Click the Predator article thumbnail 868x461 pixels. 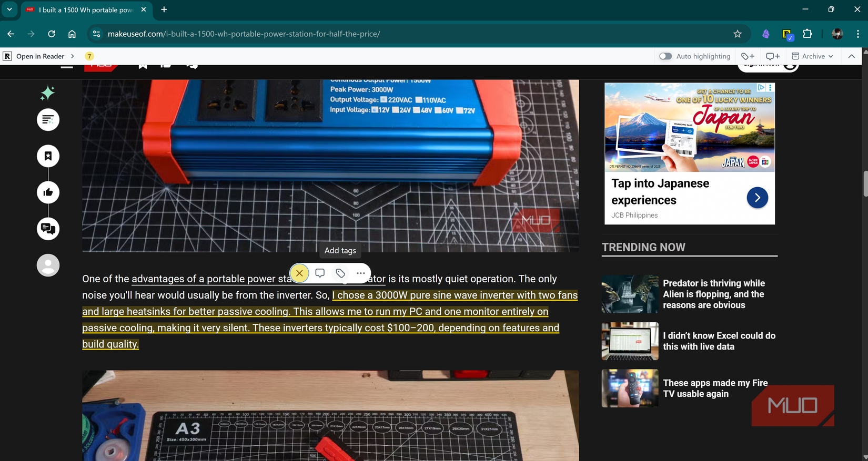pyautogui.click(x=630, y=294)
